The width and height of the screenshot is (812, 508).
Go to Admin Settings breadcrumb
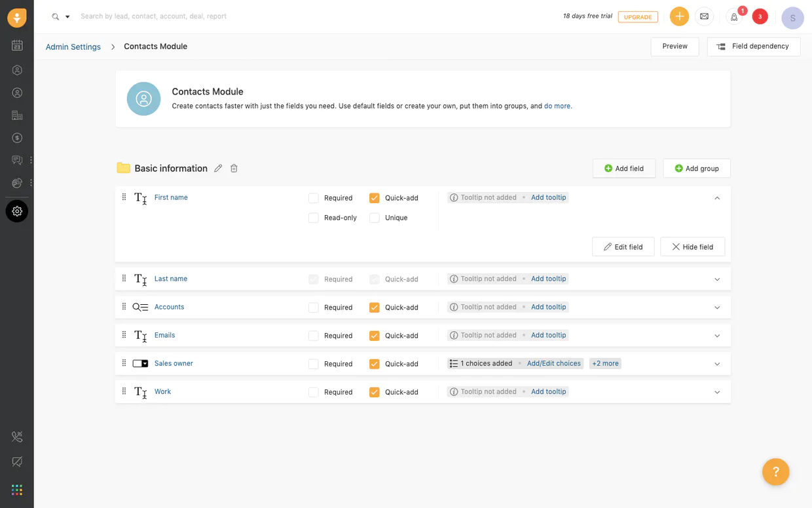tap(73, 47)
